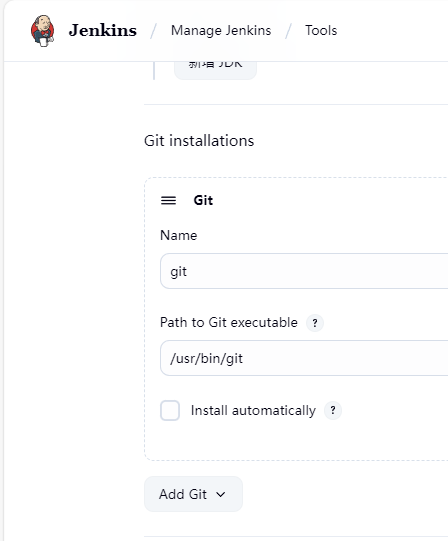
Task: Open the Jenkins home title link
Action: (103, 30)
